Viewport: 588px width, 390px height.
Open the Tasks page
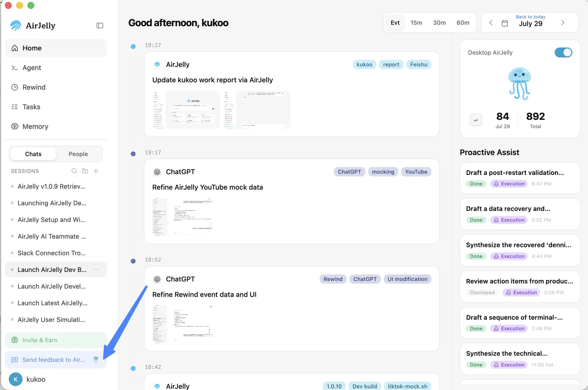pyautogui.click(x=56, y=107)
